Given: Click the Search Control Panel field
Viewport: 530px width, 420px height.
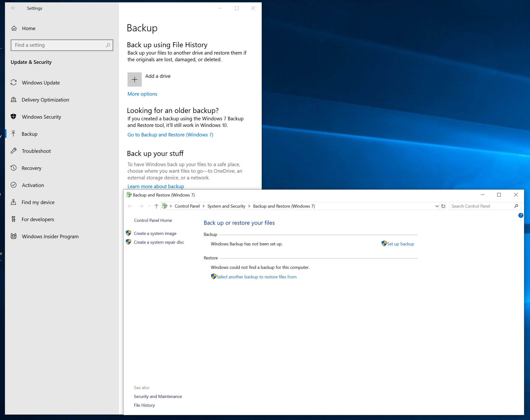Looking at the screenshot, I should click(485, 206).
